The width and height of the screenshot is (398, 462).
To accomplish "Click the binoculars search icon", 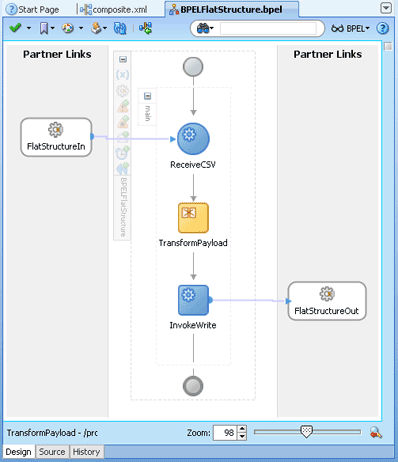I will point(203,29).
